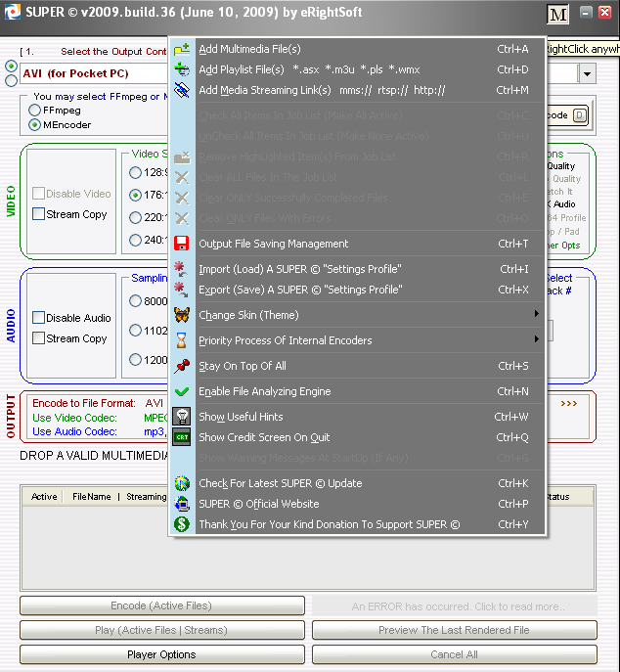Select the FFmpeg encoder radio button

pyautogui.click(x=35, y=112)
